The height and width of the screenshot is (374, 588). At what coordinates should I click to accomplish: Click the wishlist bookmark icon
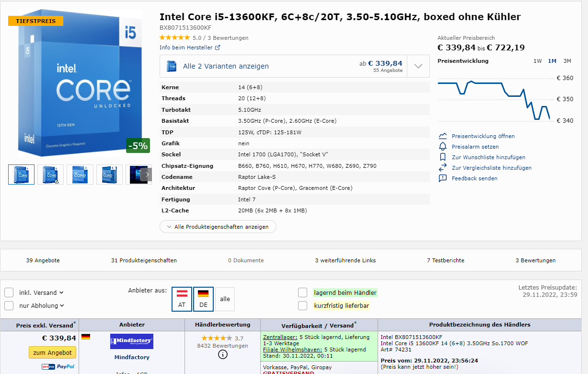[x=443, y=157]
